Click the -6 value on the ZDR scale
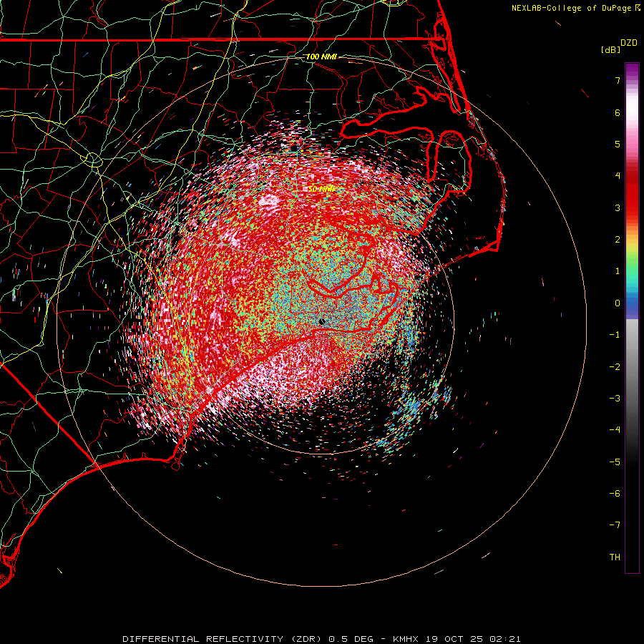This screenshot has height=644, width=644. coord(615,494)
